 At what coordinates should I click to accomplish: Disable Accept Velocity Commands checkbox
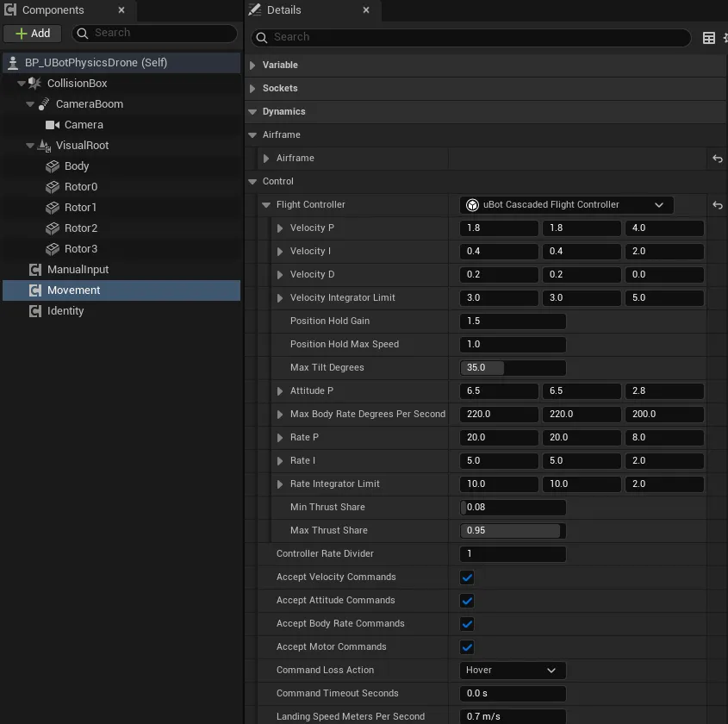[x=467, y=577]
